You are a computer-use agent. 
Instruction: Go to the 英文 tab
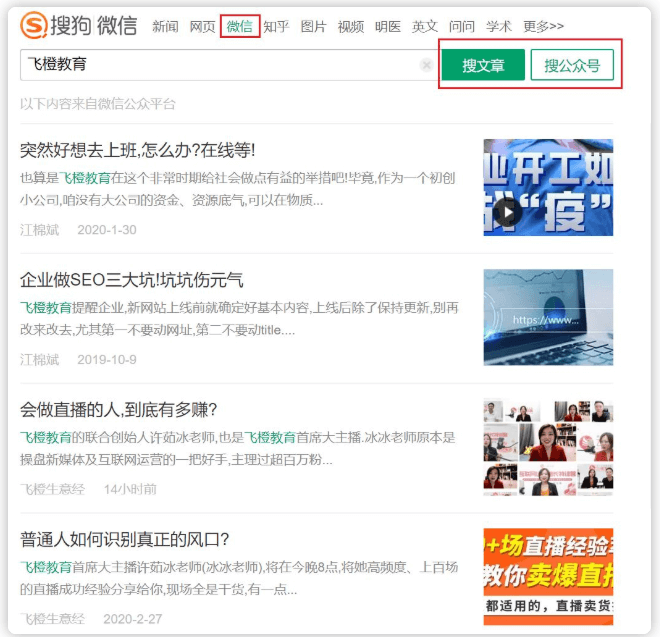pos(425,27)
